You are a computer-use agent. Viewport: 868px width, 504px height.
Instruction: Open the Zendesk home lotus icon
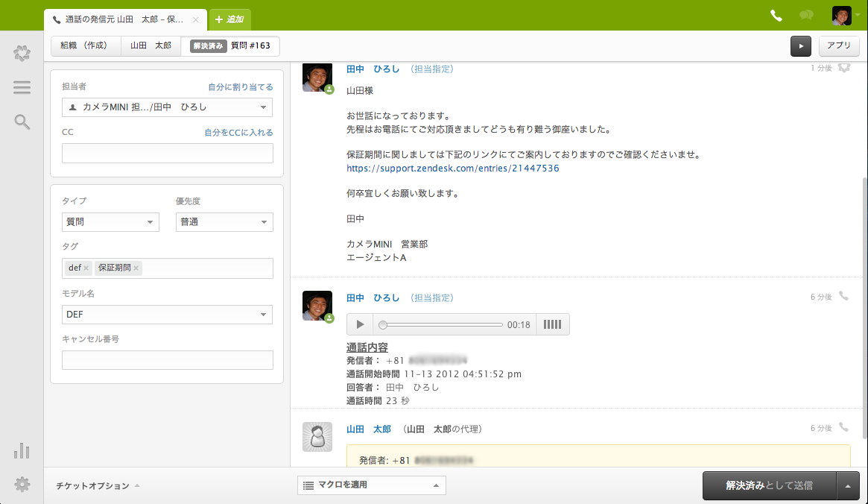pyautogui.click(x=22, y=53)
